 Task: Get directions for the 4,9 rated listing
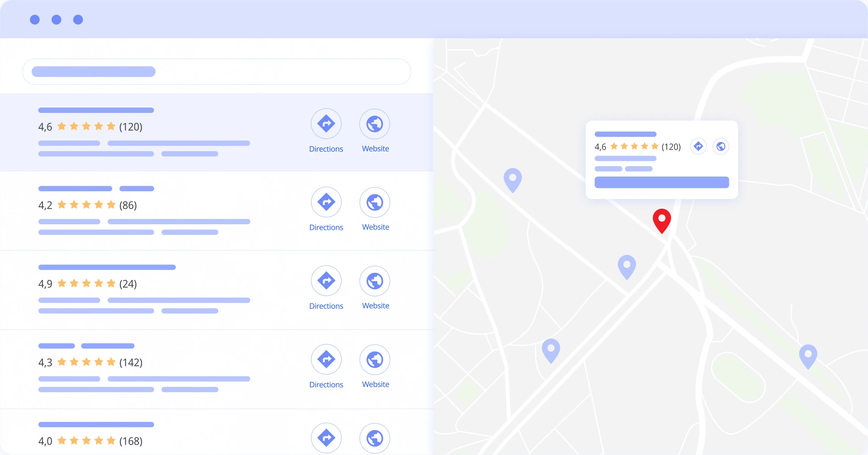326,281
